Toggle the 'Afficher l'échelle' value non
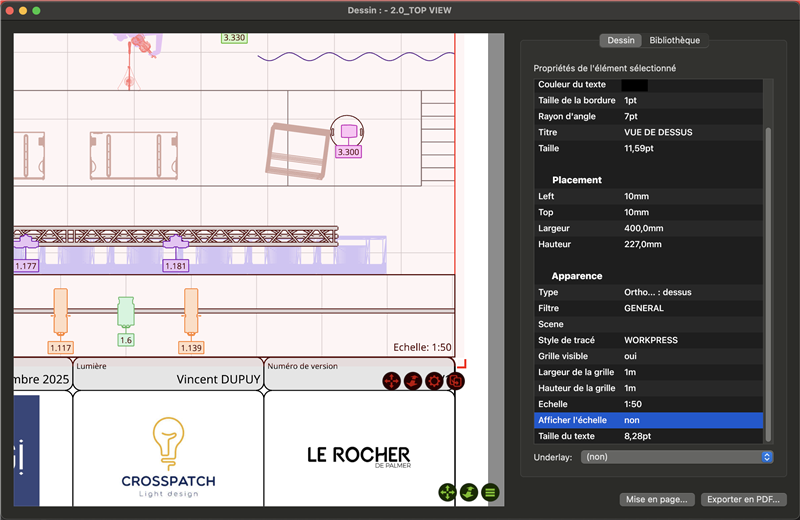This screenshot has width=800, height=520. (x=630, y=420)
